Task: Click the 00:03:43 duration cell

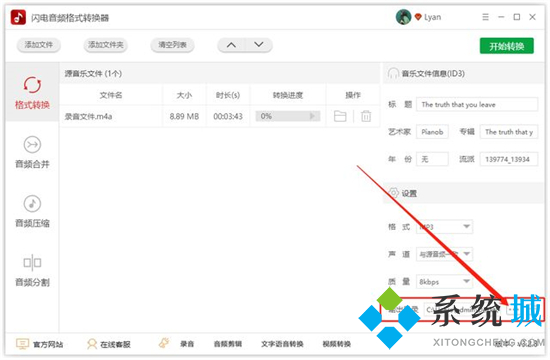Action: (228, 116)
